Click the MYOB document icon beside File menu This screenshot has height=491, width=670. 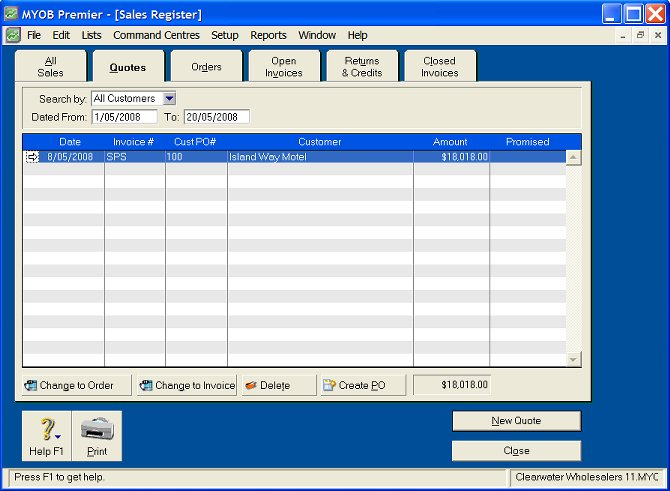tap(13, 35)
